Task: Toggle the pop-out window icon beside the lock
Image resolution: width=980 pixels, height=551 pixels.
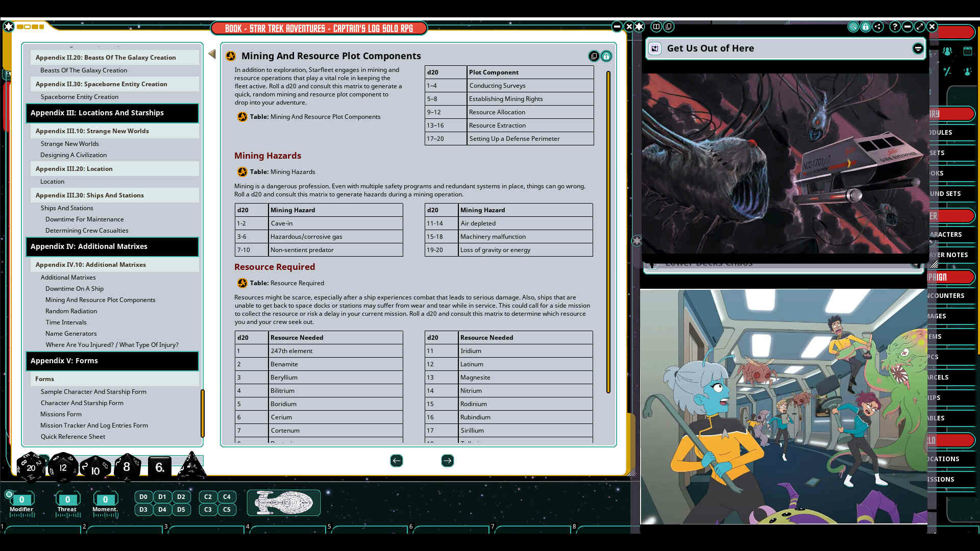Action: pyautogui.click(x=594, y=56)
